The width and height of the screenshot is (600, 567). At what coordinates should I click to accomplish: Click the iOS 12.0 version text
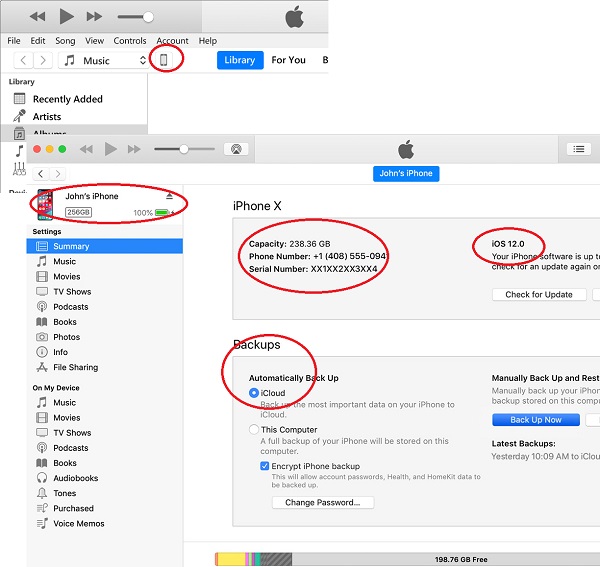click(508, 244)
